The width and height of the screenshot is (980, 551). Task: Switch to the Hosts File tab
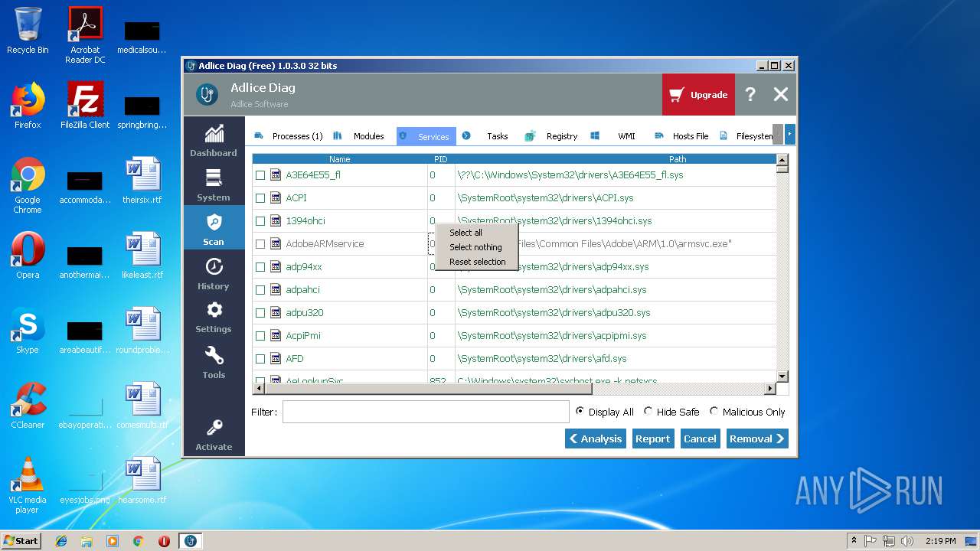coord(681,136)
